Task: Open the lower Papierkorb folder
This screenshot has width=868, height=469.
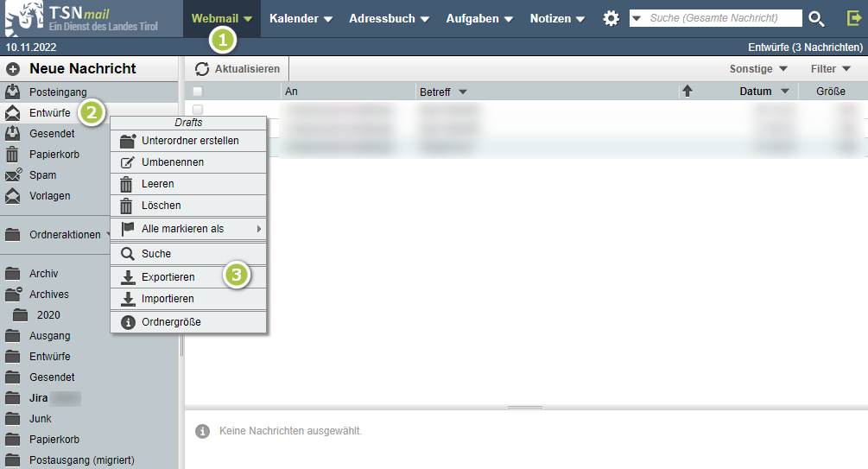Action: click(x=54, y=440)
